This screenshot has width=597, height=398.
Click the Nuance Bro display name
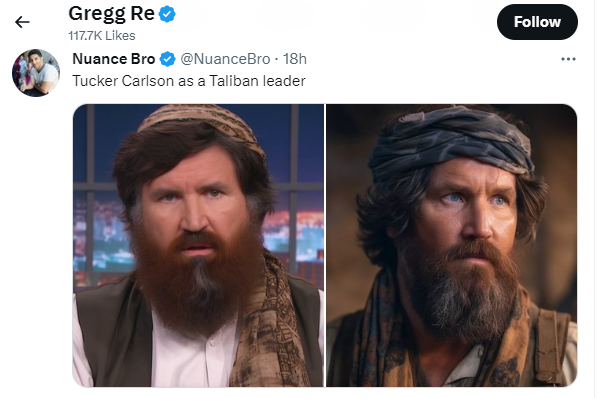[113, 59]
